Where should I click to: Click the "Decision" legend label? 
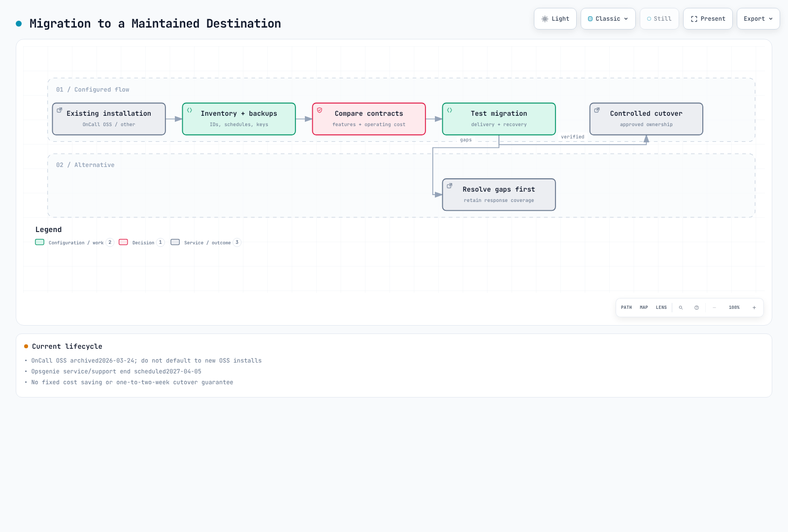(x=143, y=242)
